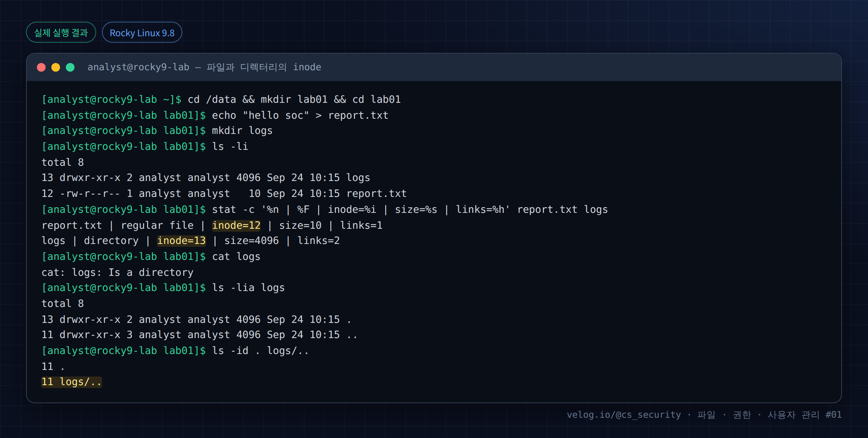Screen dimensions: 868x438
Task: Click the 'ls -lia logs' command line
Action: pos(163,288)
